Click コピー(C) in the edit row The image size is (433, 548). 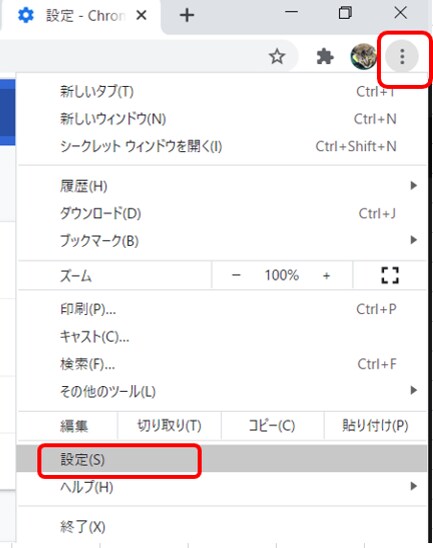(272, 426)
